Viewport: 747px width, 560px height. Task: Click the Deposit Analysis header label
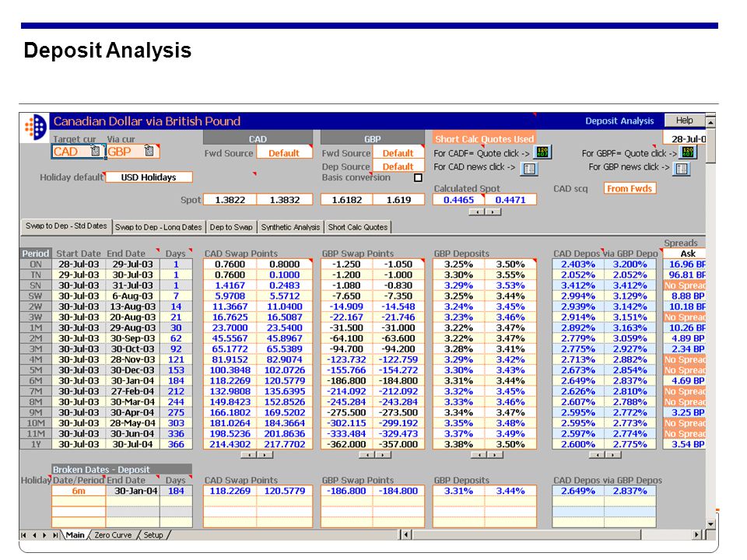[x=619, y=121]
